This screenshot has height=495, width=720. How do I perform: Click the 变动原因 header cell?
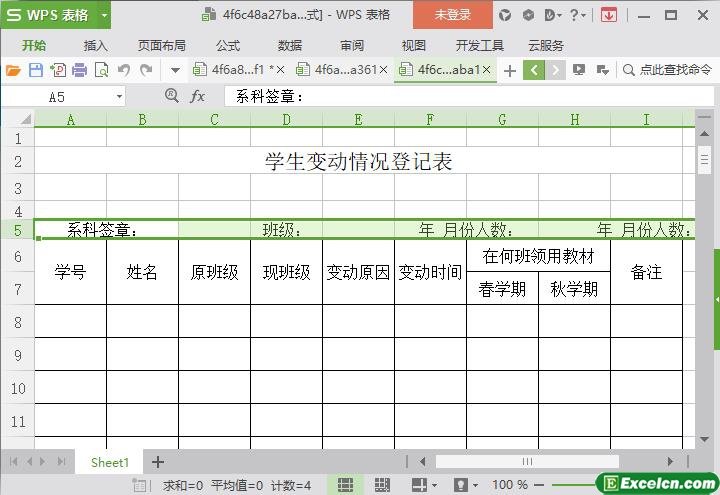358,272
